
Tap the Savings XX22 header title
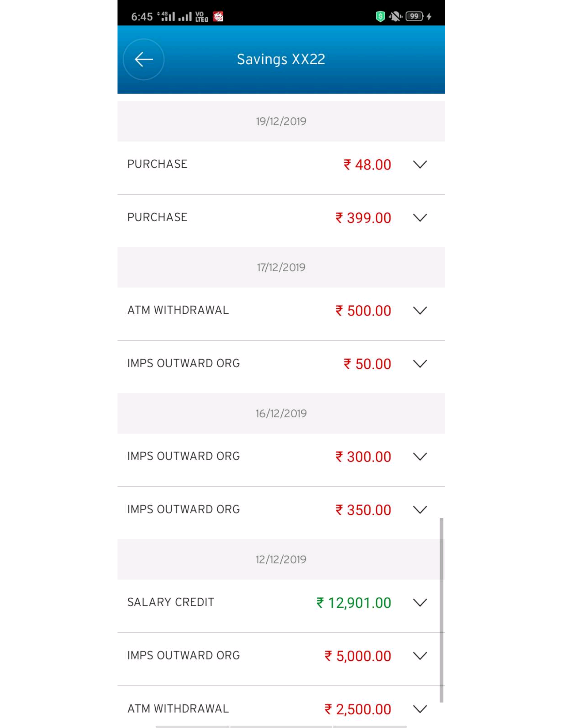click(x=281, y=59)
